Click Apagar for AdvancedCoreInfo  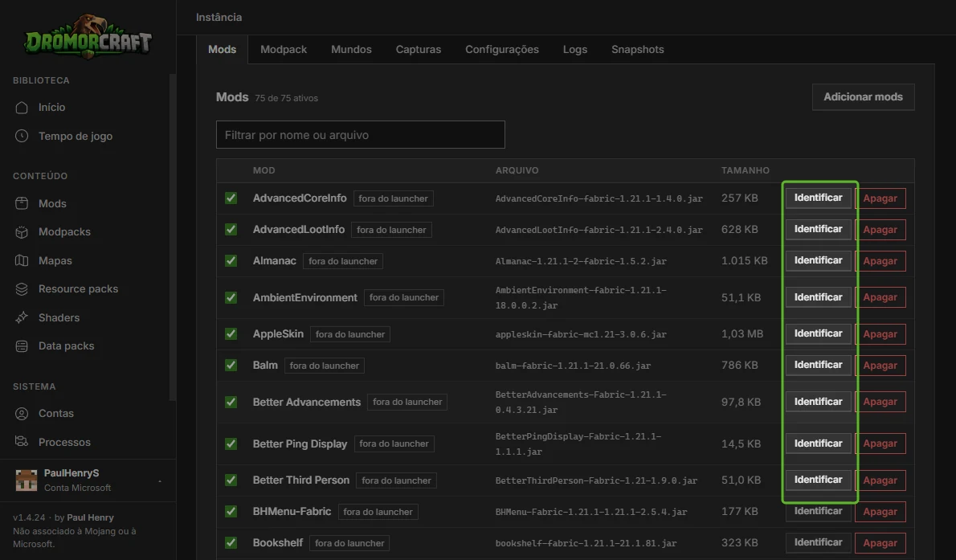point(880,198)
